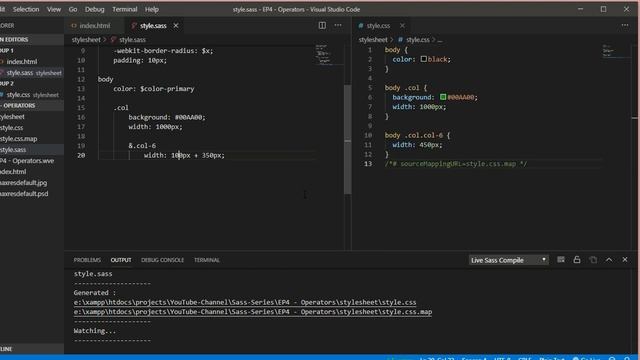Clear the output panel
Image resolution: width=640 pixels, height=360 pixels.
[561, 260]
